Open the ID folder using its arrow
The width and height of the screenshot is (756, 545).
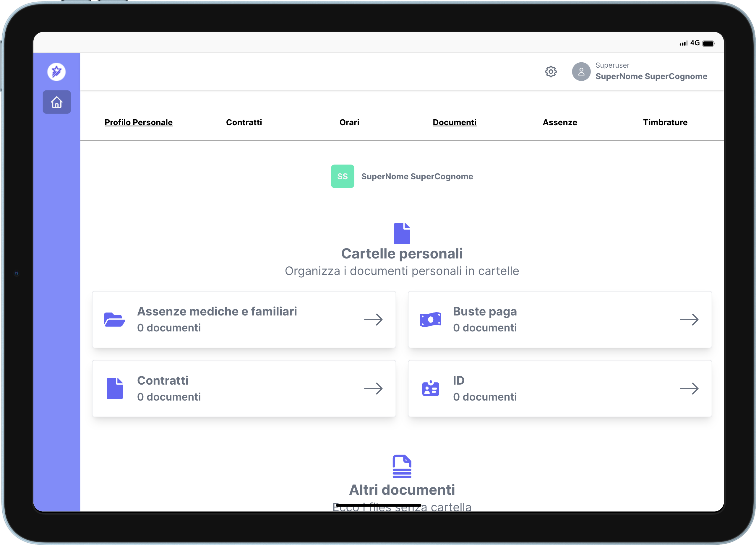[690, 388]
